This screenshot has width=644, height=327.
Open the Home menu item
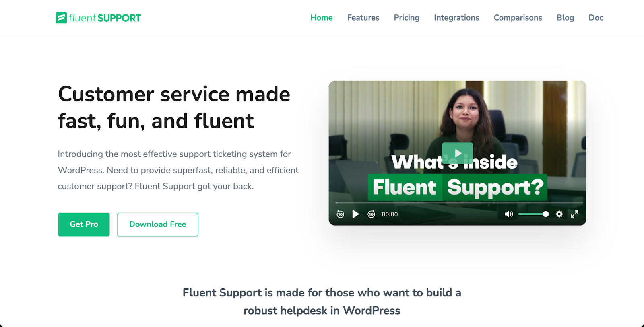click(x=322, y=18)
